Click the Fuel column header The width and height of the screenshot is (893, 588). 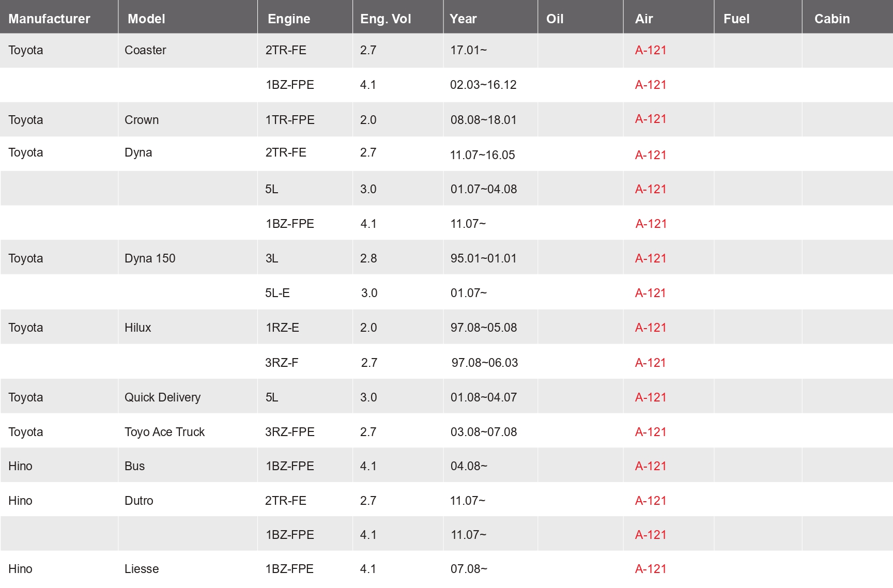[736, 19]
